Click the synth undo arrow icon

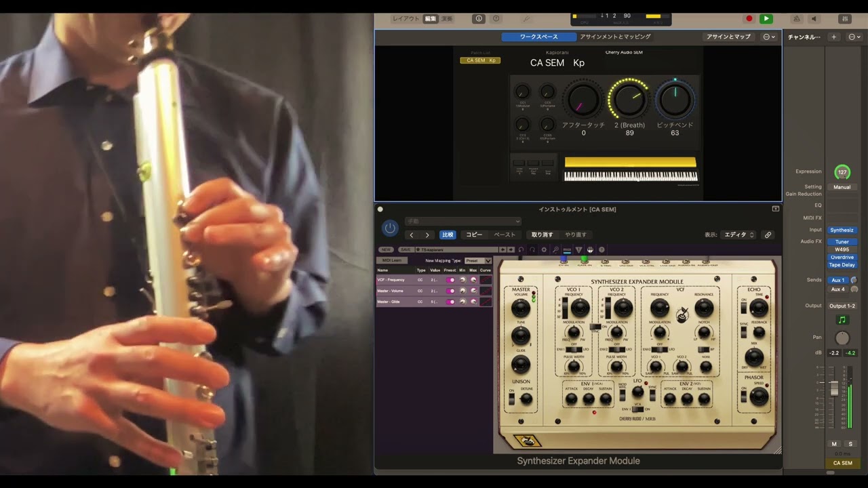pyautogui.click(x=521, y=249)
